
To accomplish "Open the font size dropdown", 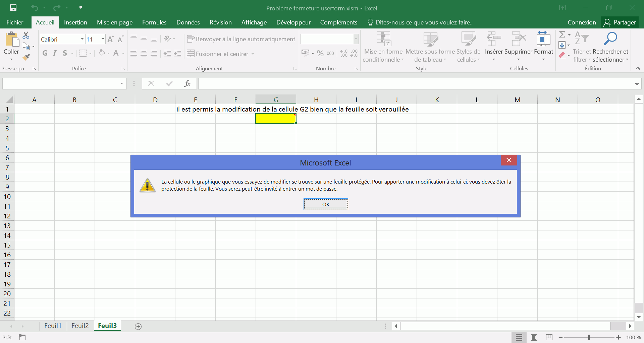I will tap(103, 39).
